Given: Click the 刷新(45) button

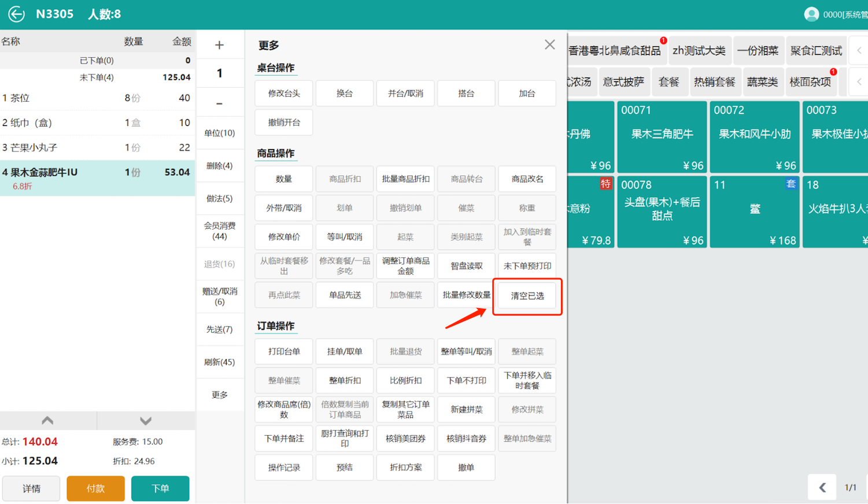Looking at the screenshot, I should tap(219, 362).
